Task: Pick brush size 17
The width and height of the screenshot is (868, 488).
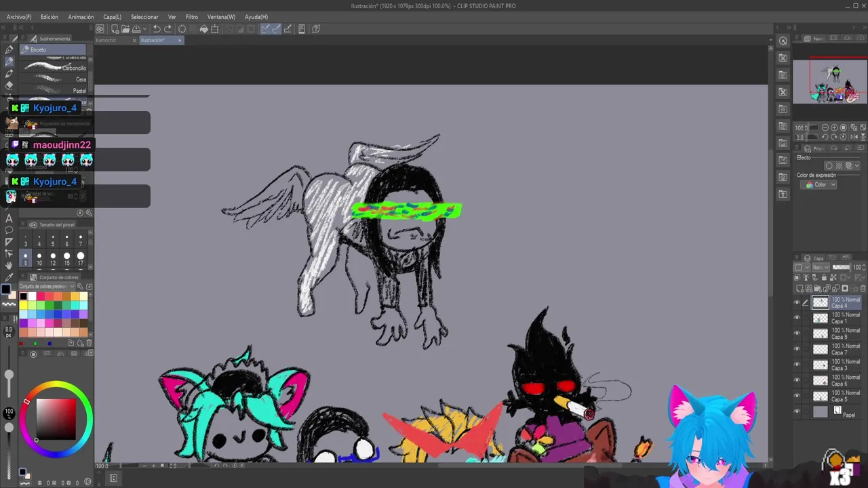Action: (x=81, y=258)
